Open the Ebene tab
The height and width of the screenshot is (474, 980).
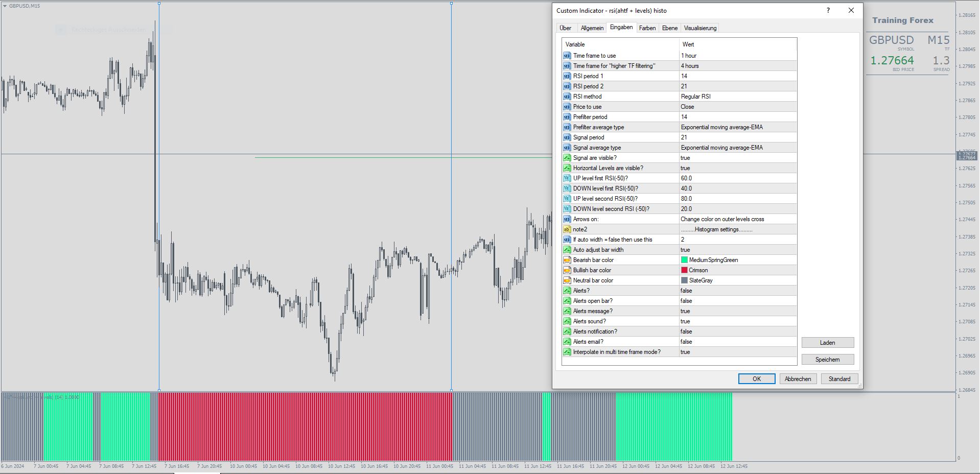tap(670, 28)
